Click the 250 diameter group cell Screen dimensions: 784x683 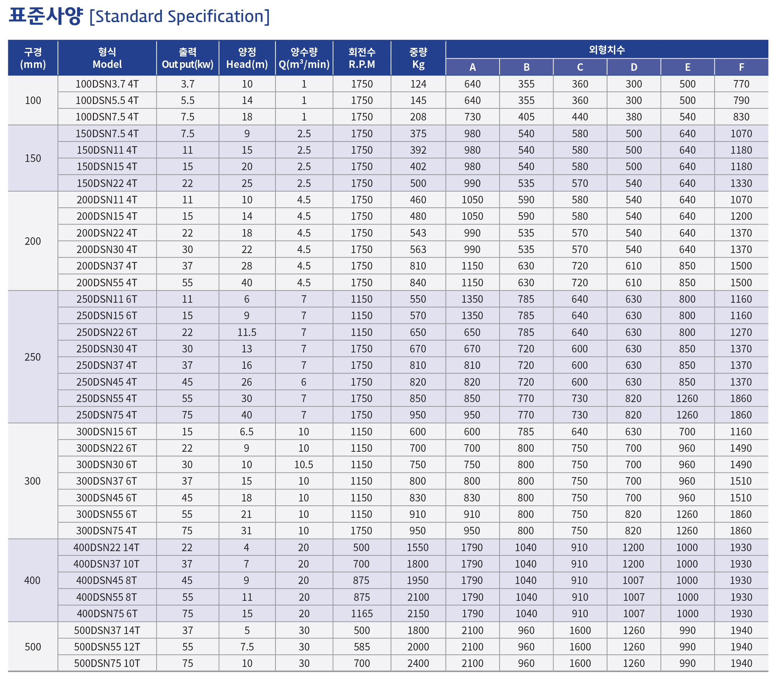33,357
